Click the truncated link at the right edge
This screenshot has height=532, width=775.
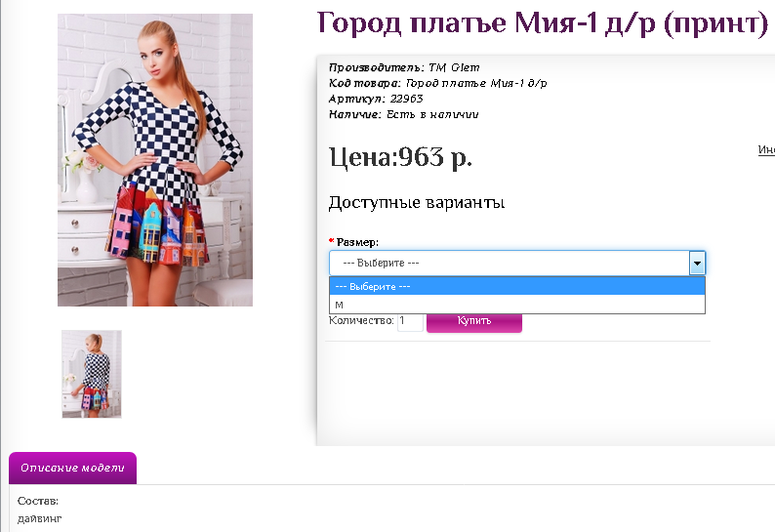click(x=767, y=150)
